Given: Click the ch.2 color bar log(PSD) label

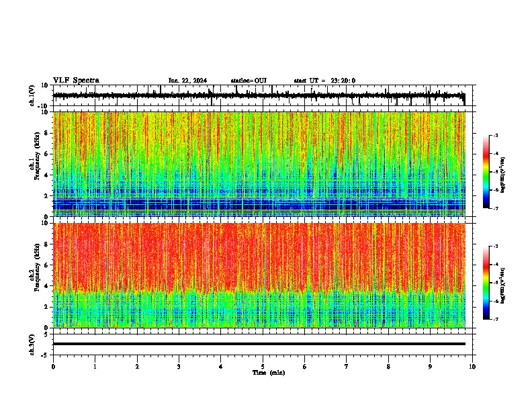Looking at the screenshot, I should tap(502, 285).
